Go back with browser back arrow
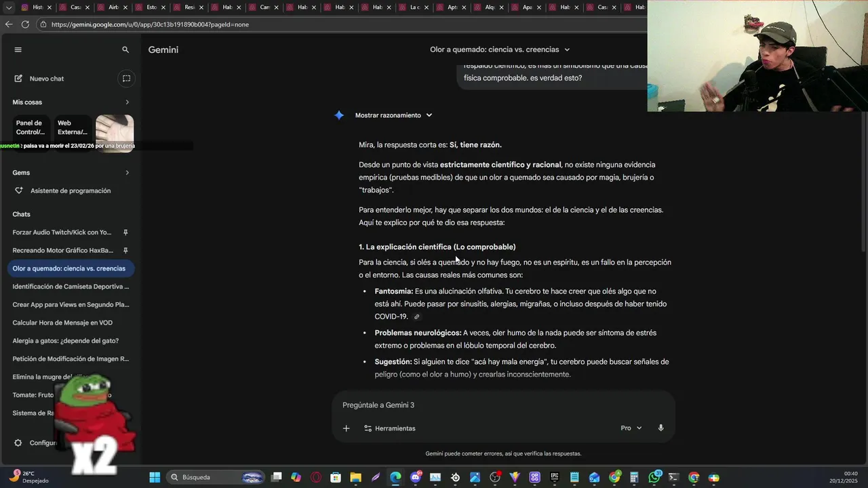Image resolution: width=868 pixels, height=488 pixels. click(9, 24)
